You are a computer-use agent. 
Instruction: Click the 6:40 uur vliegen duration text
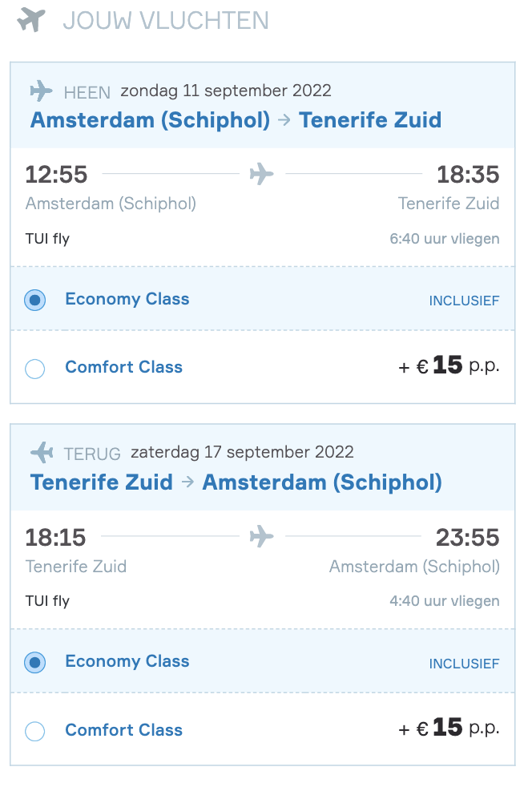point(445,239)
